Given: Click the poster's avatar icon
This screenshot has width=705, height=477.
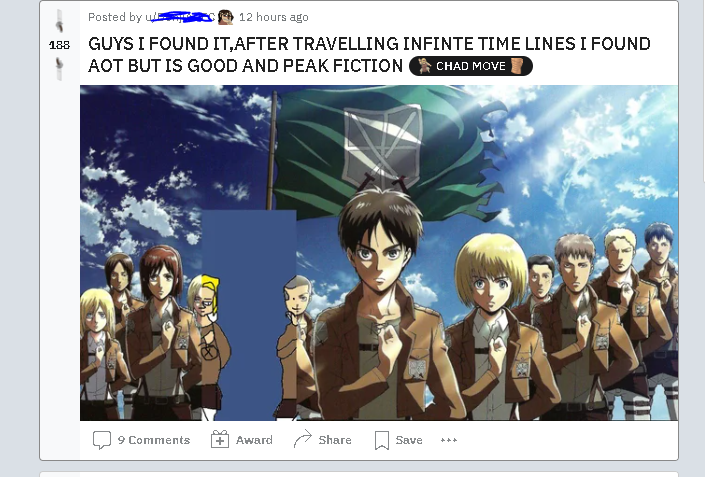Looking at the screenshot, I should (226, 17).
